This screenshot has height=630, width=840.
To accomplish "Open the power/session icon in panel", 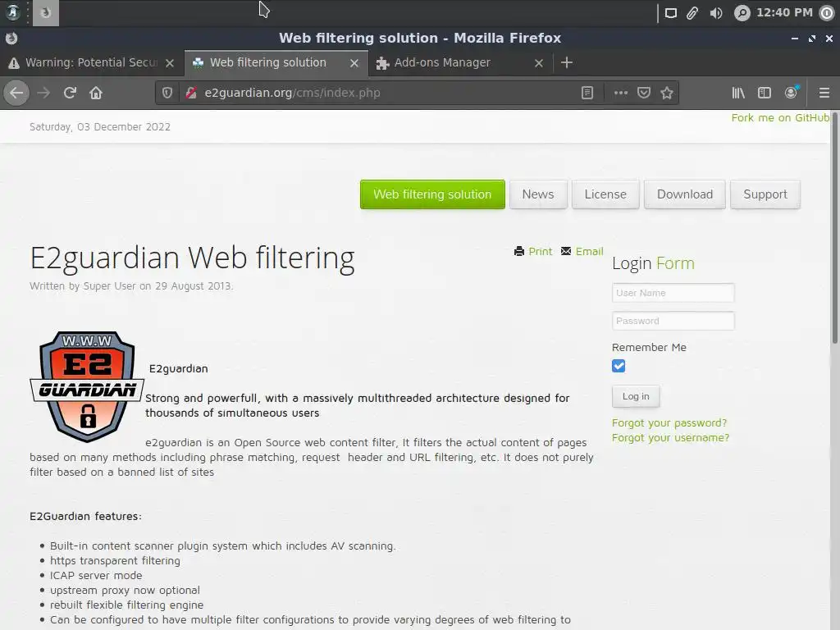I will (827, 13).
